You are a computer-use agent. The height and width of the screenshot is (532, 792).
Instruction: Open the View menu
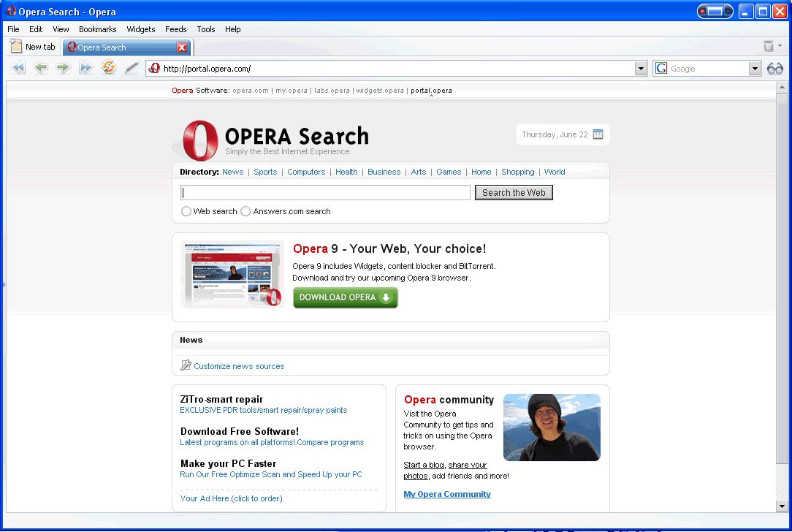61,29
